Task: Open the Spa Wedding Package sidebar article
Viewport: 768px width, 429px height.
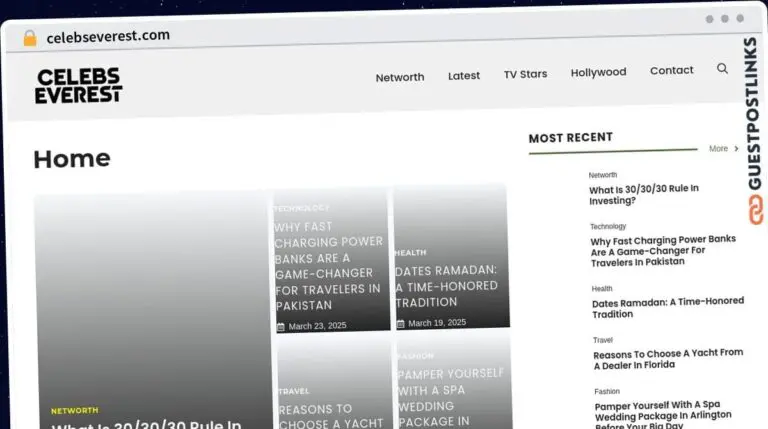Action: [x=662, y=414]
